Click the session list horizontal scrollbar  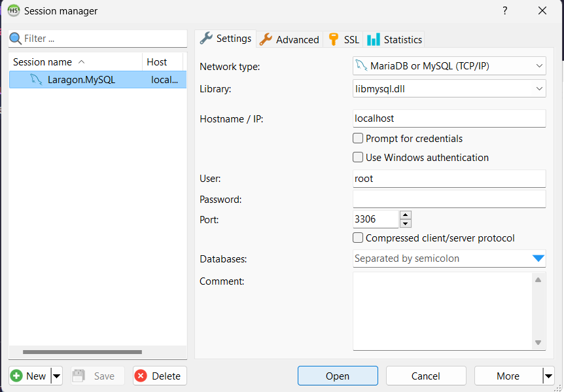[x=82, y=352]
